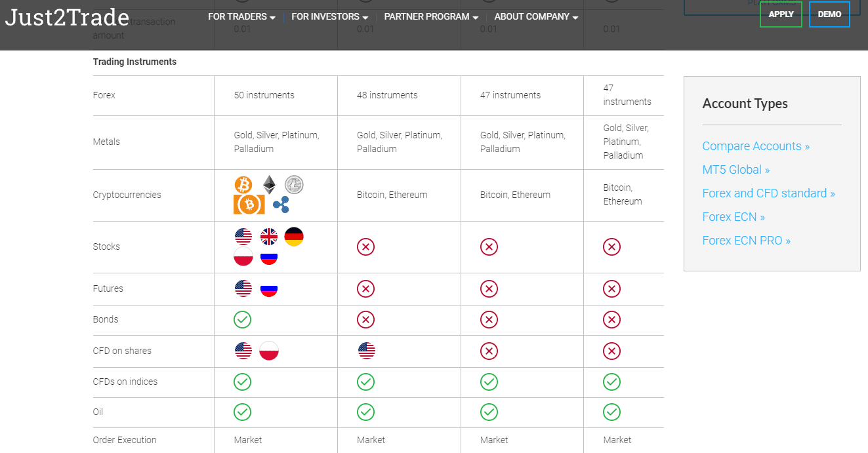The width and height of the screenshot is (868, 453).
Task: Click the 'Futures' row label
Action: [108, 288]
